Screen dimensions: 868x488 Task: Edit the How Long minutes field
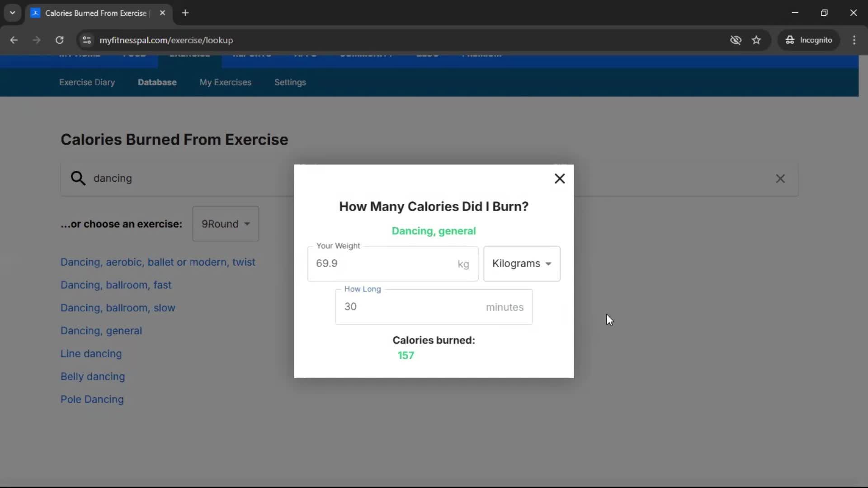(434, 307)
